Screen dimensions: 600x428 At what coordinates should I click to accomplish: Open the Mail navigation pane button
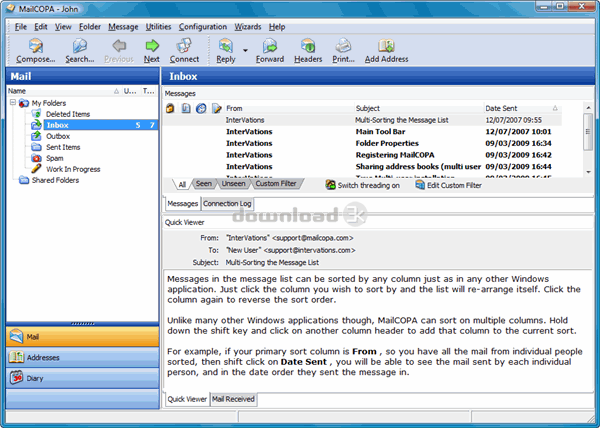[83, 337]
